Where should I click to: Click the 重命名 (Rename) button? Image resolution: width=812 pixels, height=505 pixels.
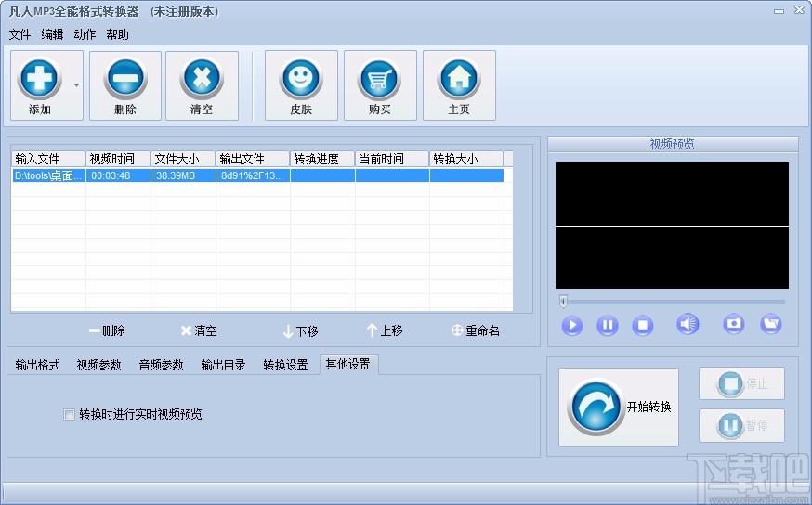pyautogui.click(x=476, y=330)
